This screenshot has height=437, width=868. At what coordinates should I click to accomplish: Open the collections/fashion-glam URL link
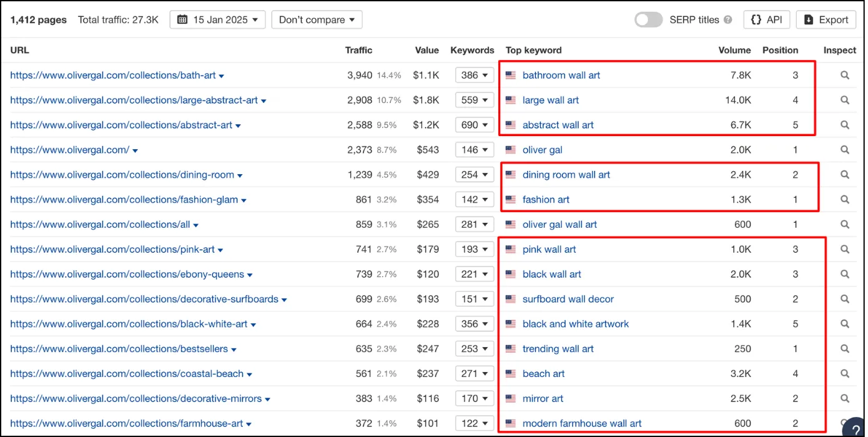tap(124, 200)
